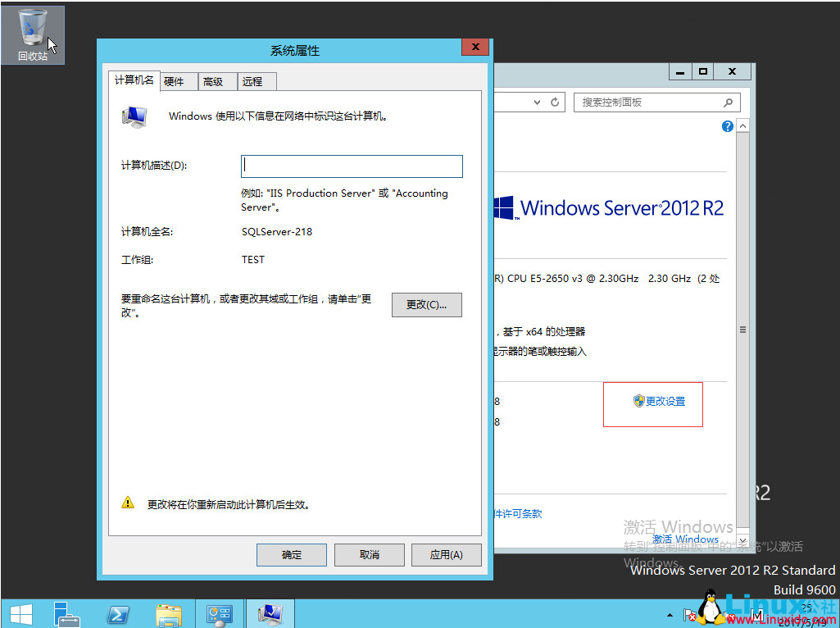Open the input language indicator menu
Image resolution: width=840 pixels, height=628 pixels.
758,613
